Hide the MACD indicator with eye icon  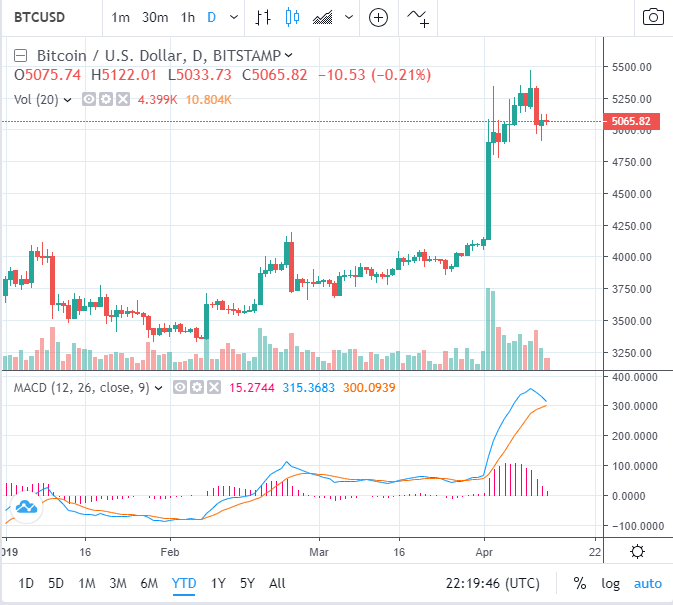180,387
